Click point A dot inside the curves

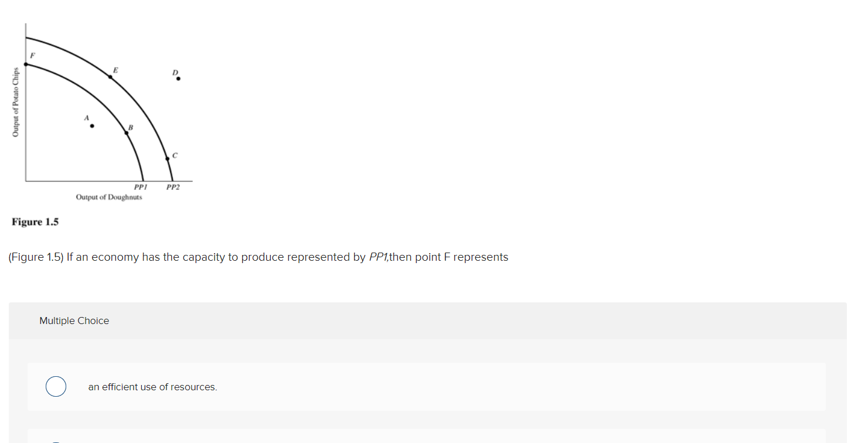click(x=91, y=125)
